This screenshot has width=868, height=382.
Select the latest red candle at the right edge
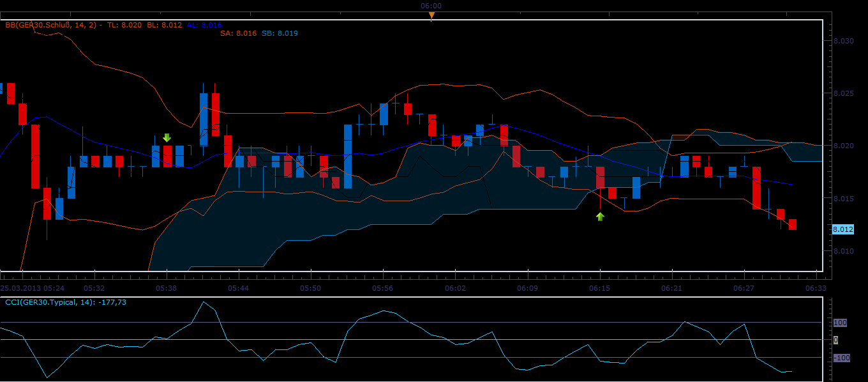(792, 224)
